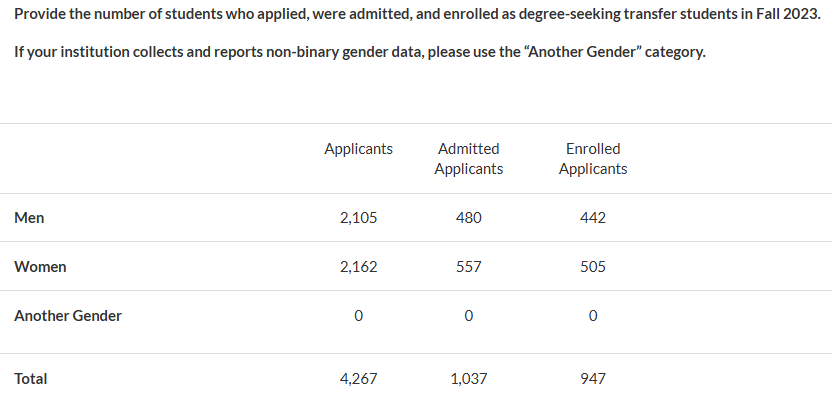
Task: Click the Women row label
Action: pos(40,266)
